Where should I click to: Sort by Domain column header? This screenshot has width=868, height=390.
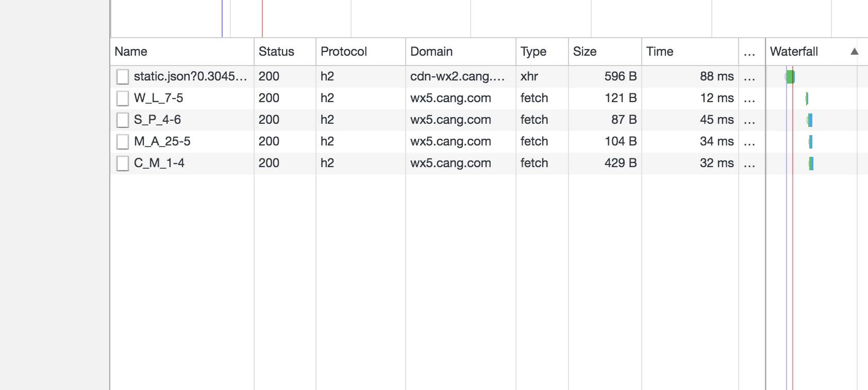click(x=431, y=52)
